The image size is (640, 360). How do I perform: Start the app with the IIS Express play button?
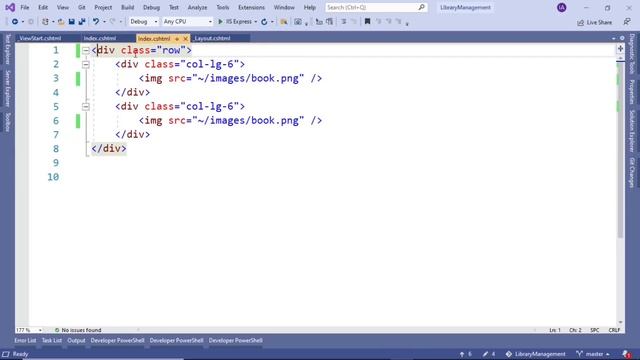235,22
